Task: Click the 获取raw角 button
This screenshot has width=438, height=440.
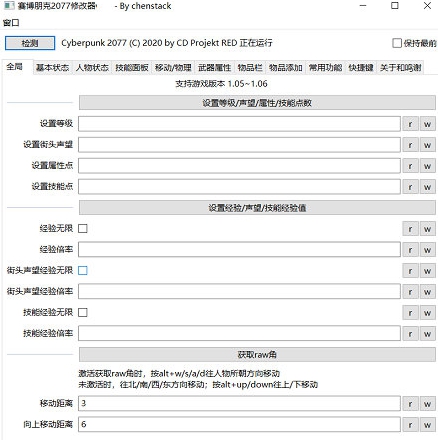Action: 257,355
